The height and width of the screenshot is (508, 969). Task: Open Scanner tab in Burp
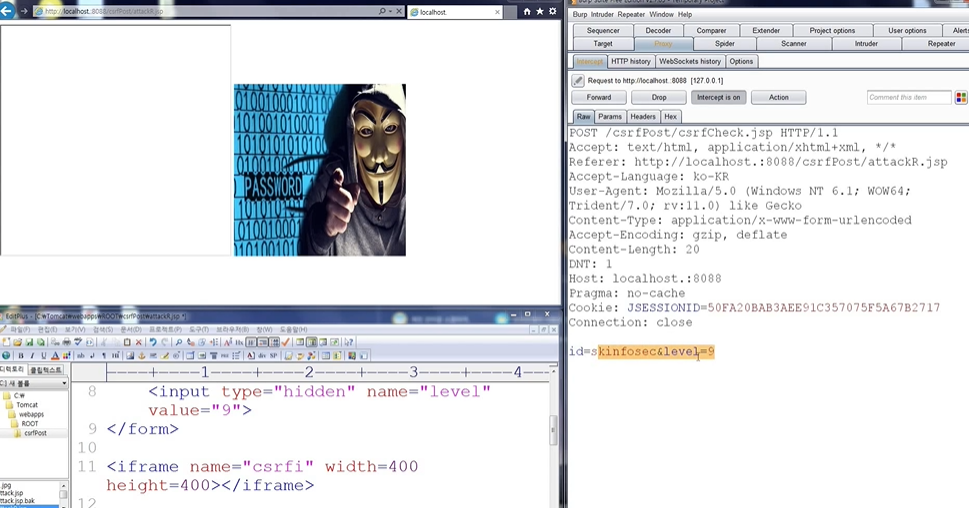[x=793, y=44]
